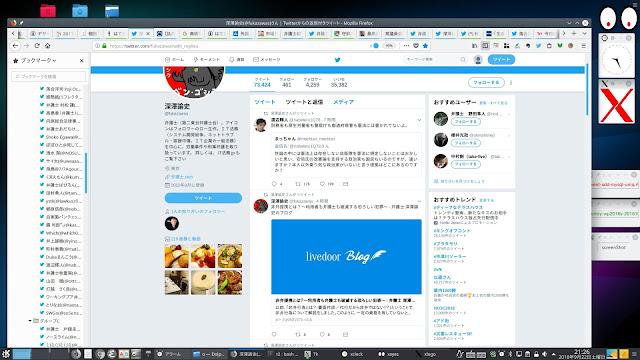Open a new browser tab with the plus button
This screenshot has height=360, width=640.
pyautogui.click(x=574, y=33)
